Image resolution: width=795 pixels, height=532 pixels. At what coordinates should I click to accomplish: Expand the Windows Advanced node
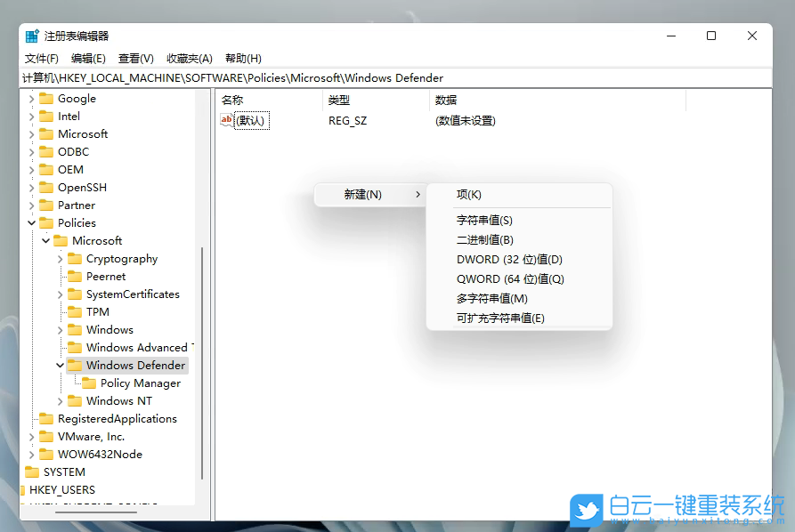pos(61,347)
